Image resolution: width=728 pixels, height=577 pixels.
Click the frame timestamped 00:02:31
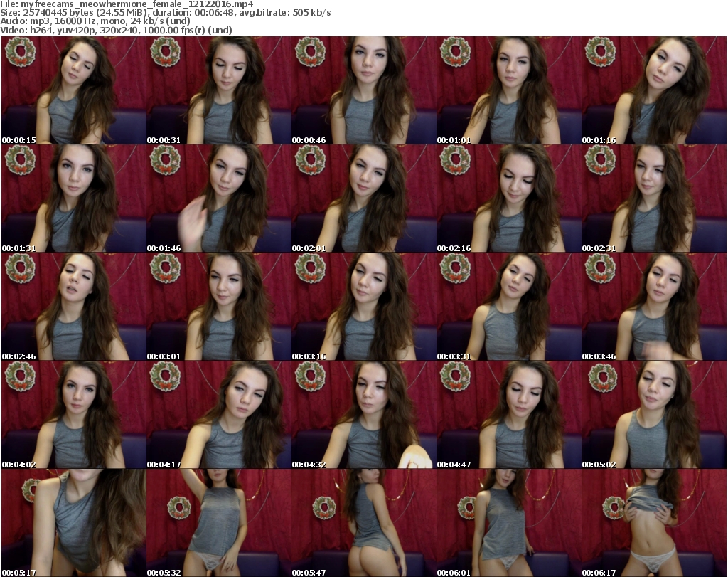pos(654,198)
